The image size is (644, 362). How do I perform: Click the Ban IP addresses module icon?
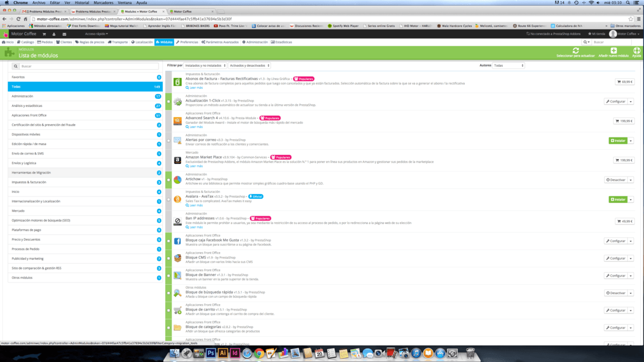(177, 221)
